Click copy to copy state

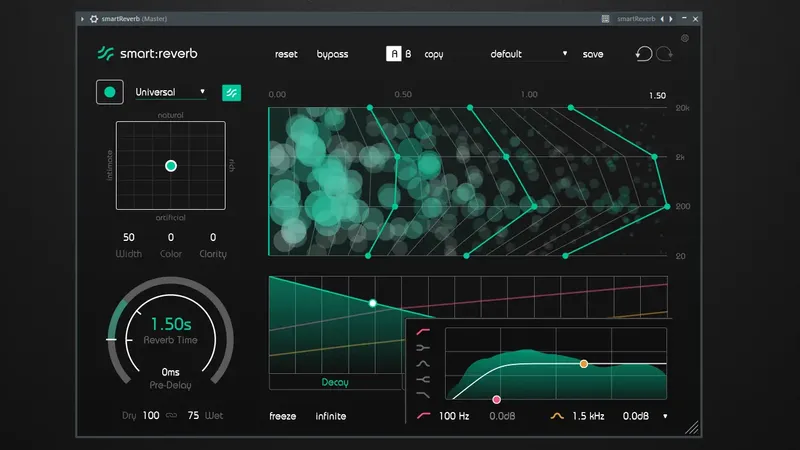[x=434, y=54]
